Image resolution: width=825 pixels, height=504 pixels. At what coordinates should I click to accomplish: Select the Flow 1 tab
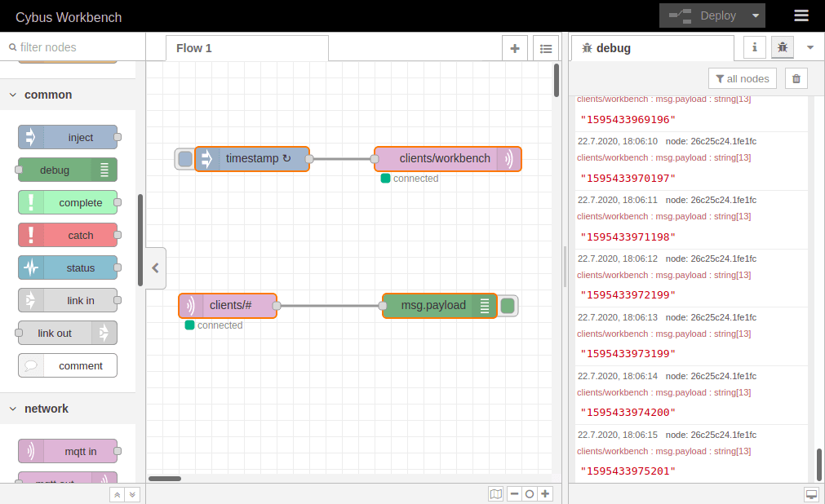click(x=194, y=48)
